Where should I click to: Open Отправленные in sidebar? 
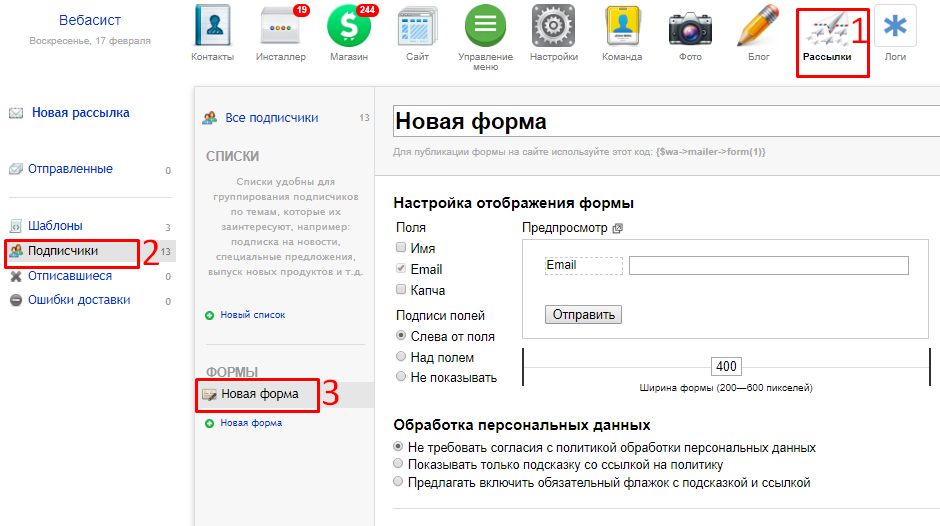(x=70, y=169)
